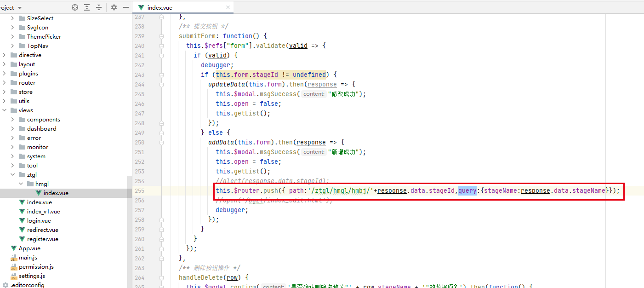Switch to the index.vue editor tab
This screenshot has width=644, height=288.
[x=160, y=7]
